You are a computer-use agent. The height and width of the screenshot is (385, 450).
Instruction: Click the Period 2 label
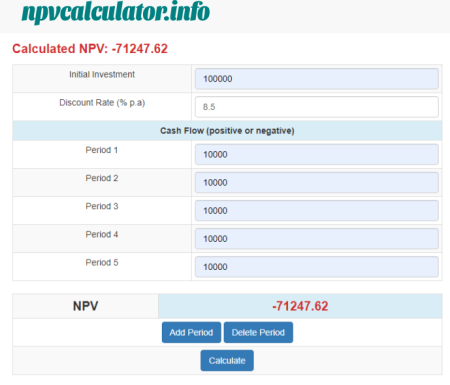(102, 178)
